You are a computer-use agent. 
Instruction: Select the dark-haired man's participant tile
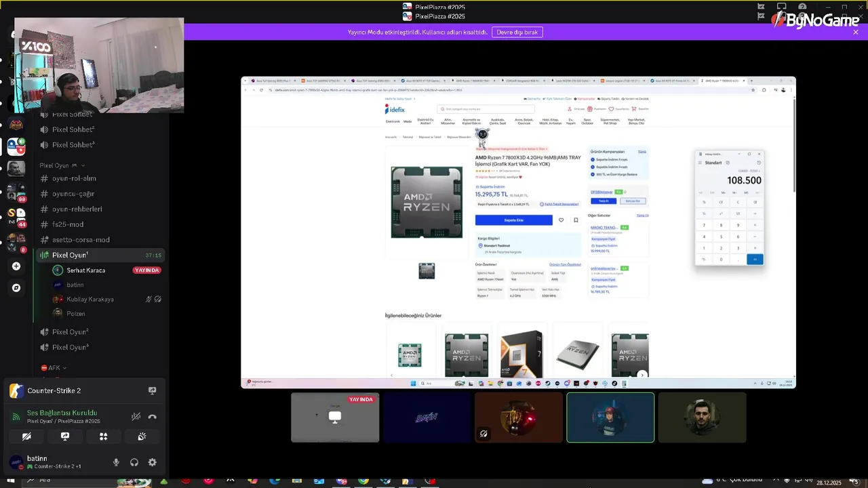703,418
